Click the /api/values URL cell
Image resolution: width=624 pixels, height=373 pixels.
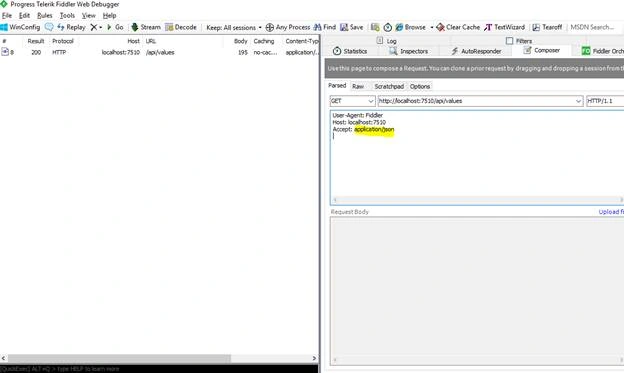pyautogui.click(x=160, y=52)
